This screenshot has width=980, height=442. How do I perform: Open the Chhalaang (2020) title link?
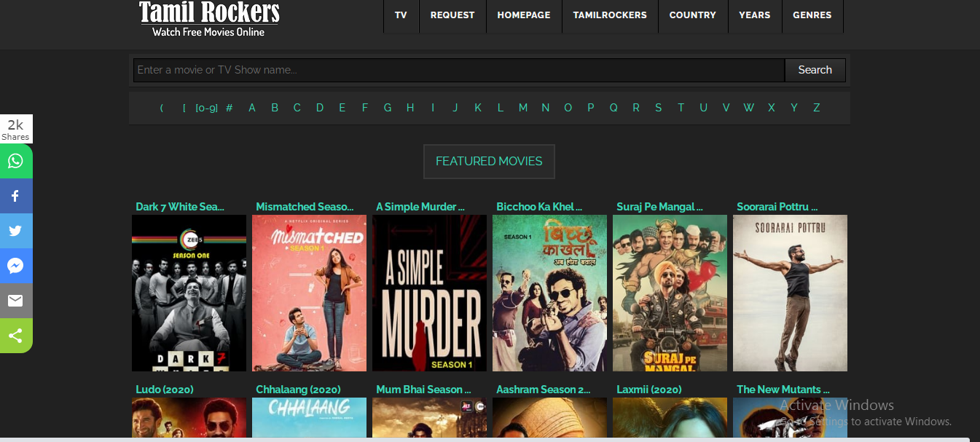pyautogui.click(x=298, y=390)
